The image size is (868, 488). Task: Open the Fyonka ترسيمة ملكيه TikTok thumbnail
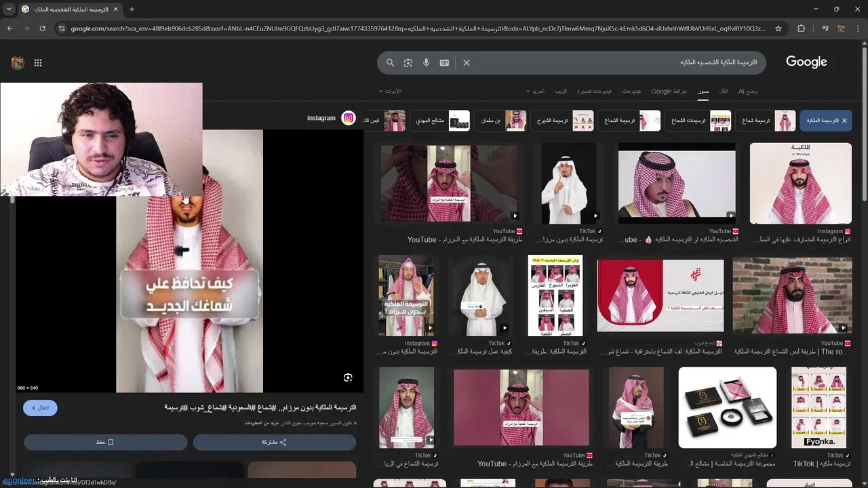coord(818,407)
